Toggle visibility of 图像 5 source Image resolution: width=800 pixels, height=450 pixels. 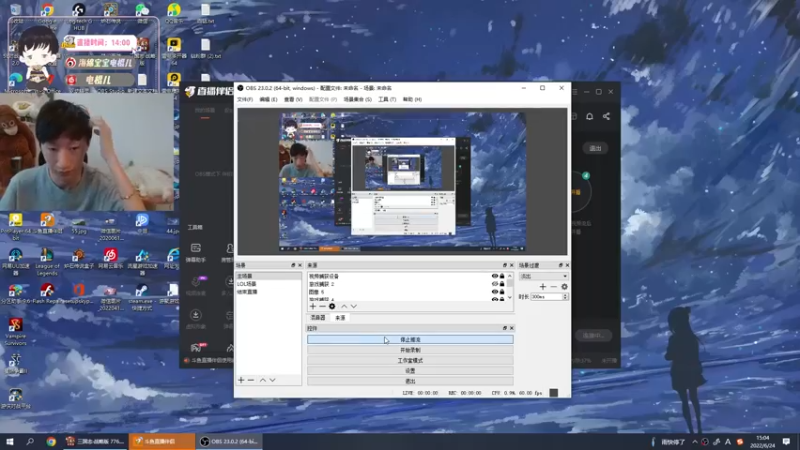point(494,292)
